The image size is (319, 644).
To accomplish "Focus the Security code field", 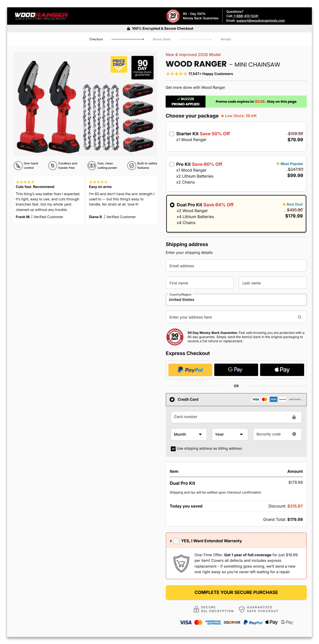I will 277,434.
